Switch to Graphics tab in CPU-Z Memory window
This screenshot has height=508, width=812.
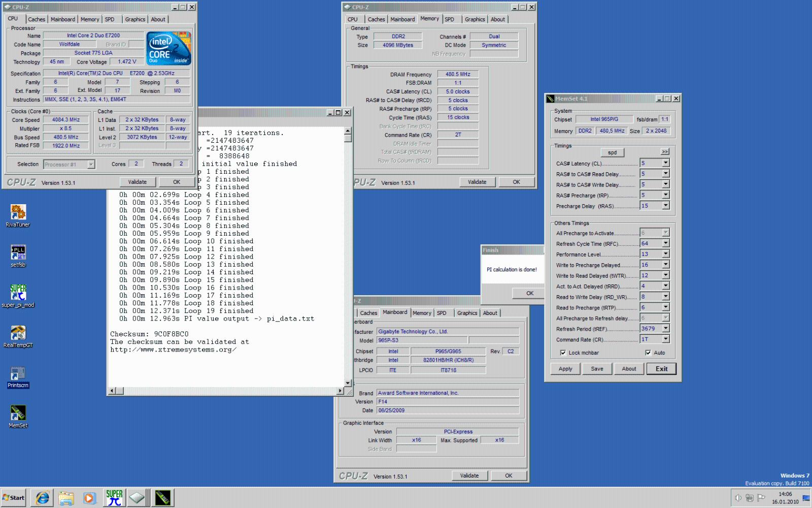pyautogui.click(x=475, y=19)
